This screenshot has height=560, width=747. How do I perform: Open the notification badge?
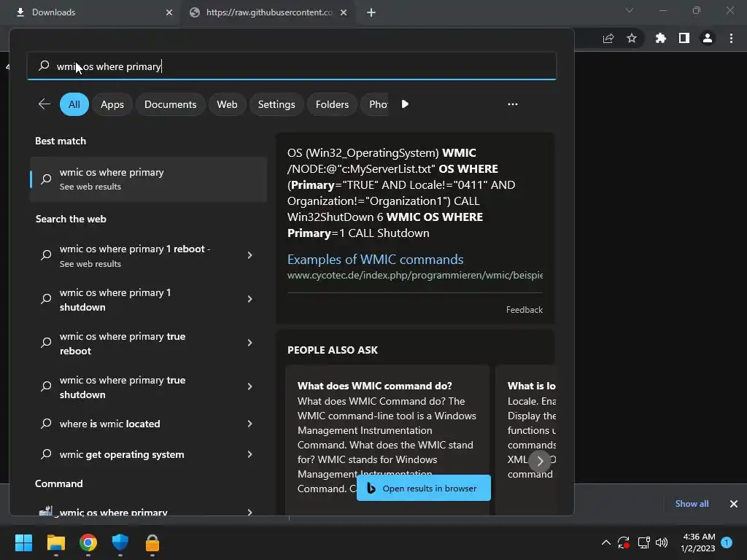pos(727,542)
